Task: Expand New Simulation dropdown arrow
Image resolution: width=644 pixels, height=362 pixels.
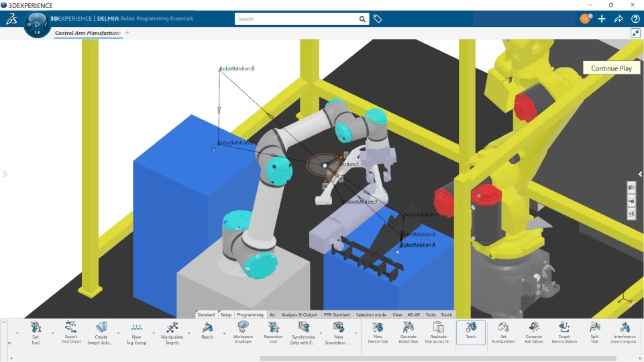Action: point(356,333)
